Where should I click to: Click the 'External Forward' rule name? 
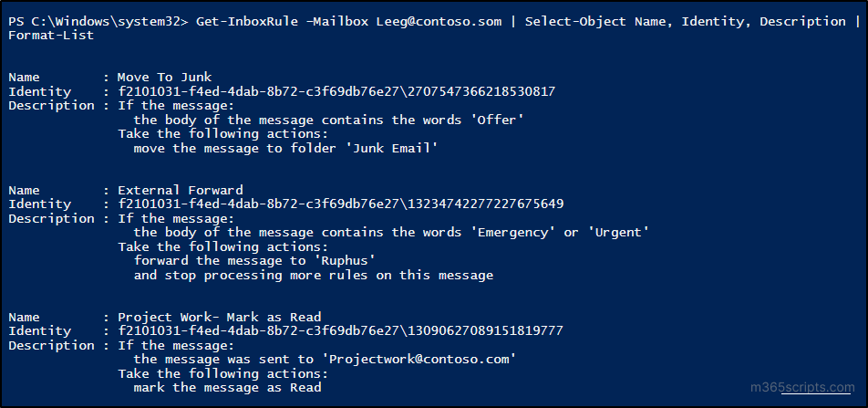pos(180,191)
